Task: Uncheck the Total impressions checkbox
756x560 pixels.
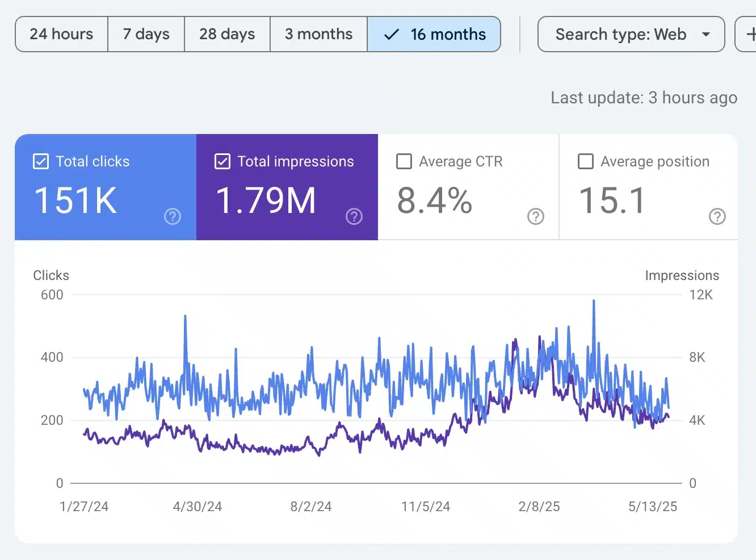Action: [x=222, y=162]
